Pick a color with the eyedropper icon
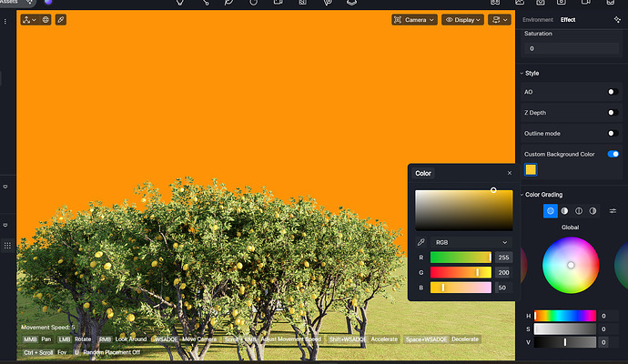Image resolution: width=628 pixels, height=364 pixels. 420,242
